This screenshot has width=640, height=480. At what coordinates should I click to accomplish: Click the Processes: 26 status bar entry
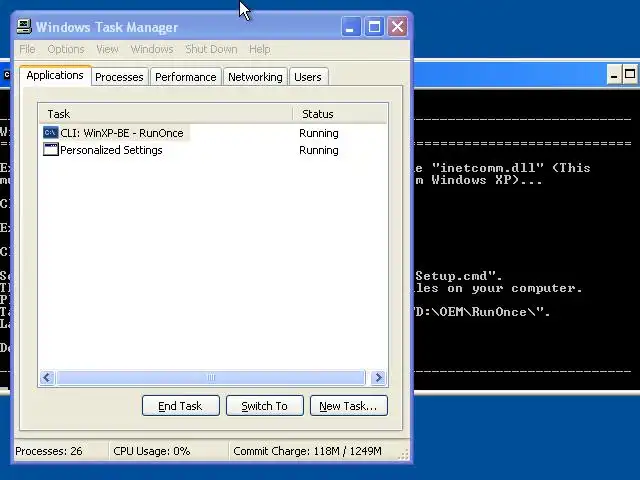(49, 451)
